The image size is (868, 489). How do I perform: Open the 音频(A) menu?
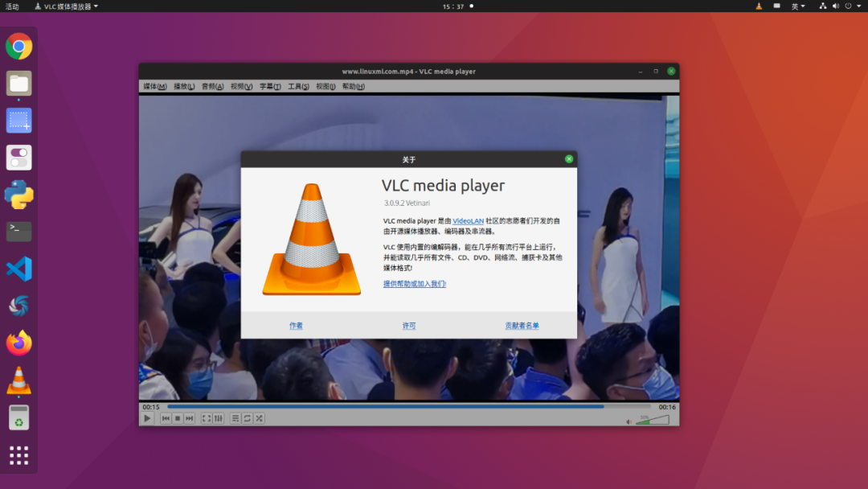click(212, 86)
